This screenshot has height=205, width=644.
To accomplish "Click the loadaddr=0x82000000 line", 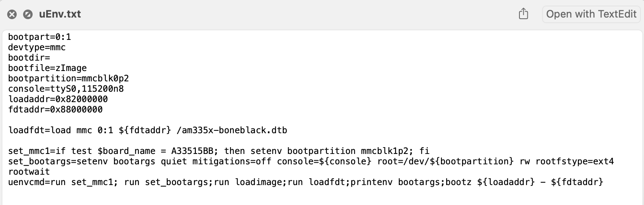I will [58, 99].
